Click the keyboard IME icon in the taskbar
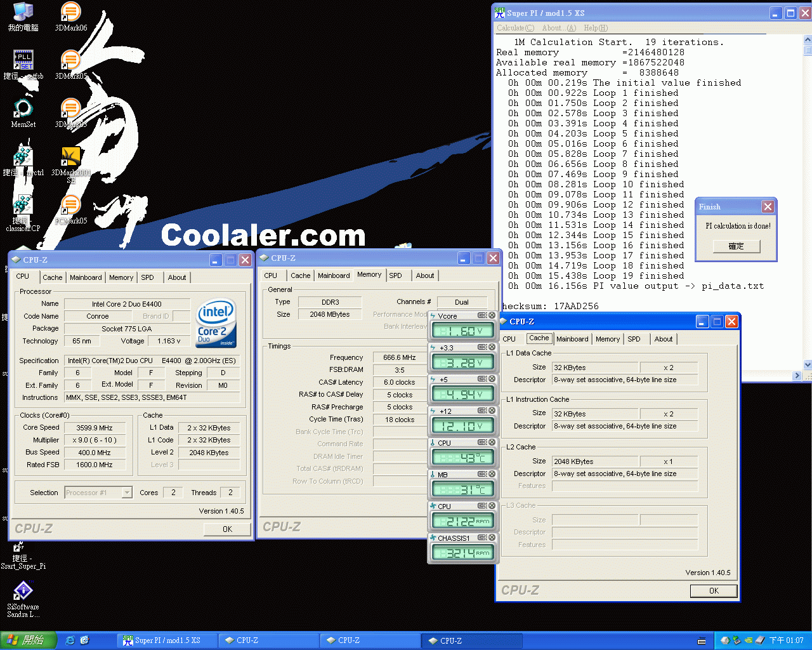 tap(702, 640)
